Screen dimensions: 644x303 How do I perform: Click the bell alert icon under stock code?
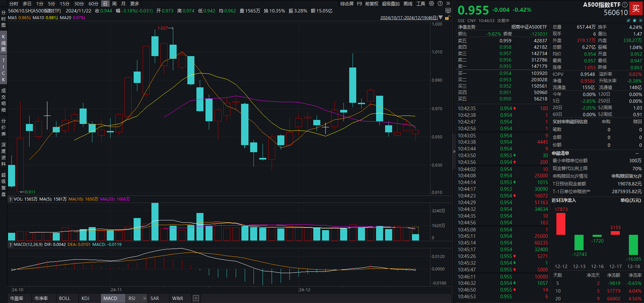point(634,20)
